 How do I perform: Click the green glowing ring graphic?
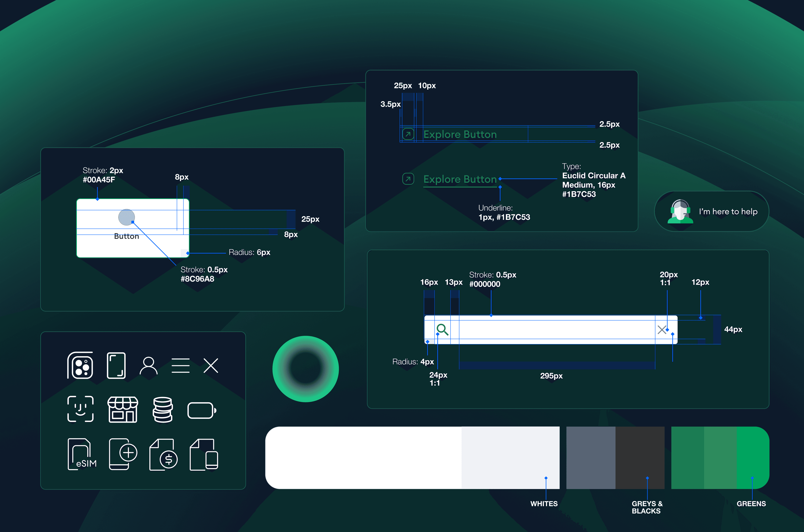pyautogui.click(x=305, y=369)
